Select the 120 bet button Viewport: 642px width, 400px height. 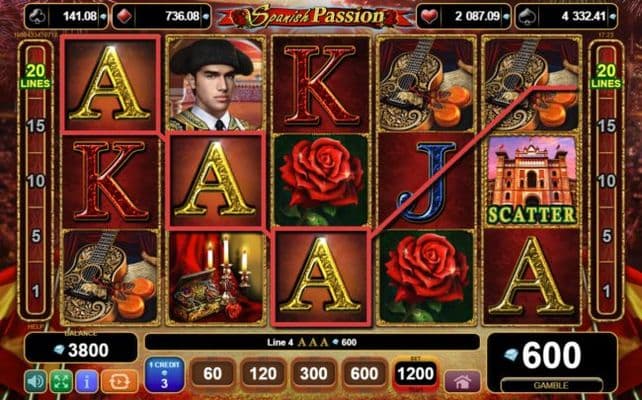(262, 374)
